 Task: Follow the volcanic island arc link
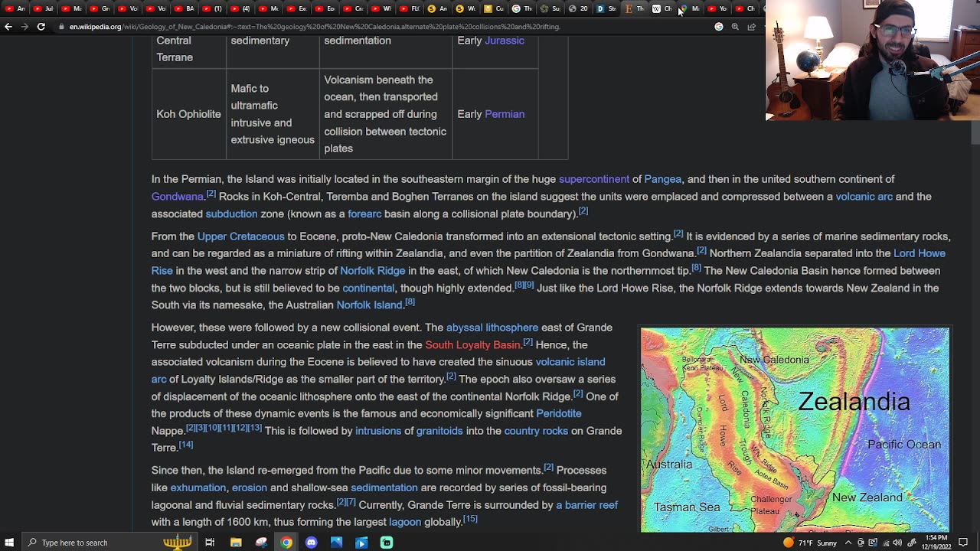click(570, 362)
